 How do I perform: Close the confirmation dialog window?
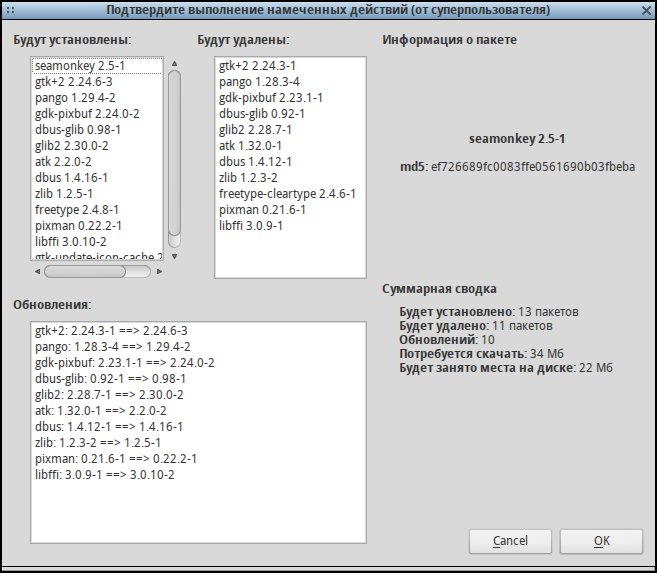click(647, 10)
